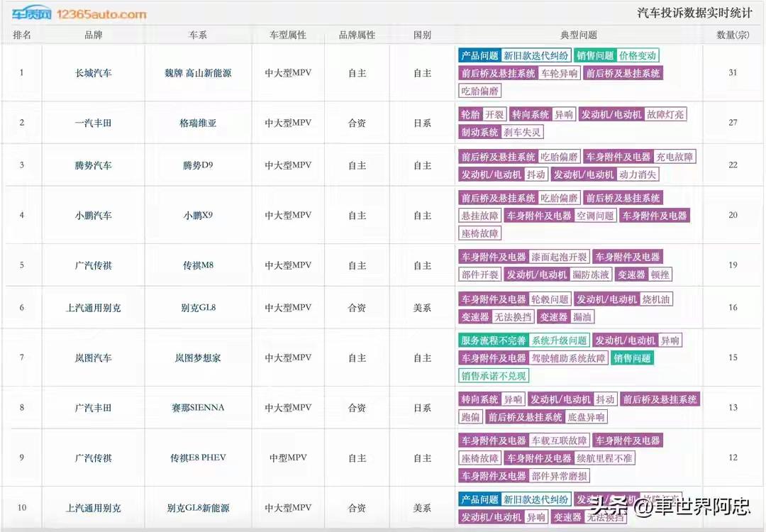Screen dimensions: 766x532
Task: Click the 车系 column header
Action: [198, 35]
